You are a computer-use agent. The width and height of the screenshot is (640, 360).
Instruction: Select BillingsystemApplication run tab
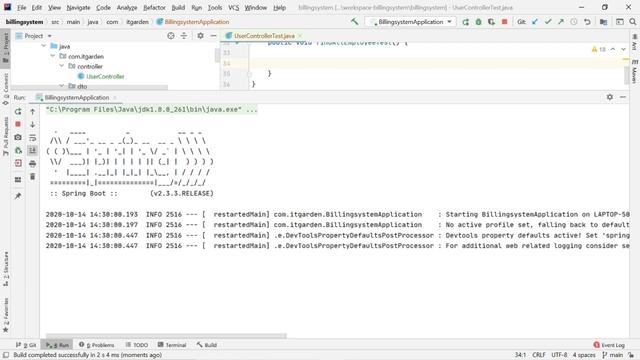point(76,98)
